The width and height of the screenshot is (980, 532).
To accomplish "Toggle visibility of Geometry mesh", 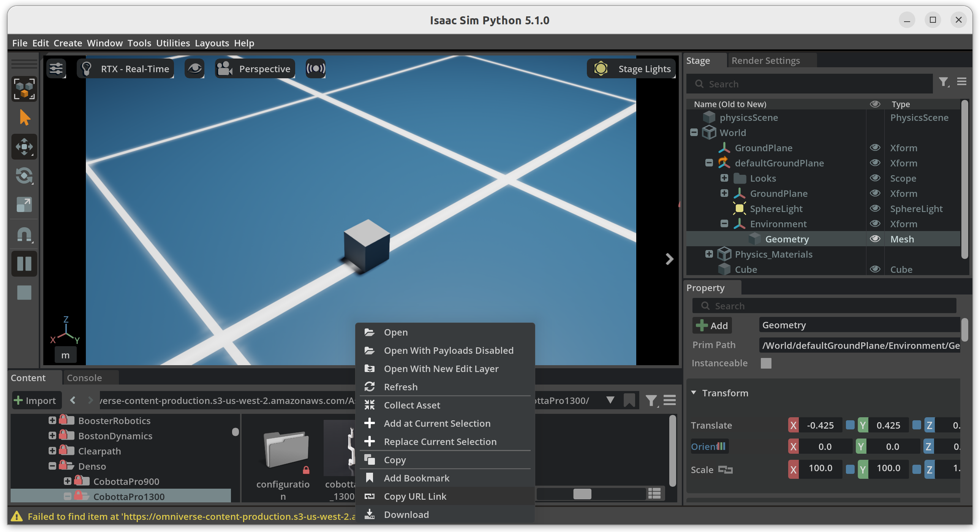I will click(875, 239).
